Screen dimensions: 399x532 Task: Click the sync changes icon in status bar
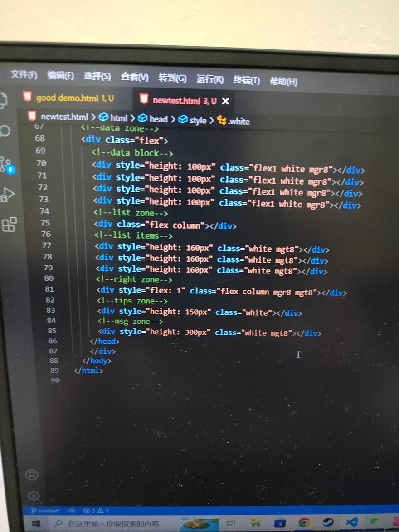pyautogui.click(x=71, y=511)
